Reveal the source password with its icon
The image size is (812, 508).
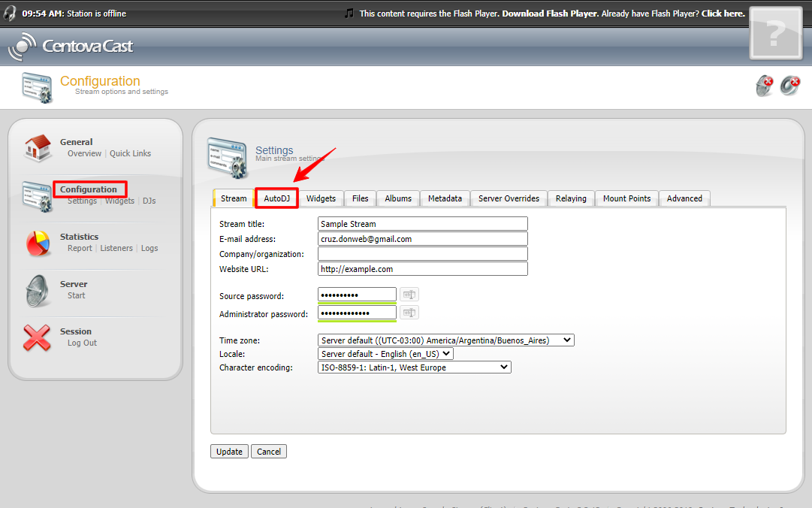click(409, 295)
